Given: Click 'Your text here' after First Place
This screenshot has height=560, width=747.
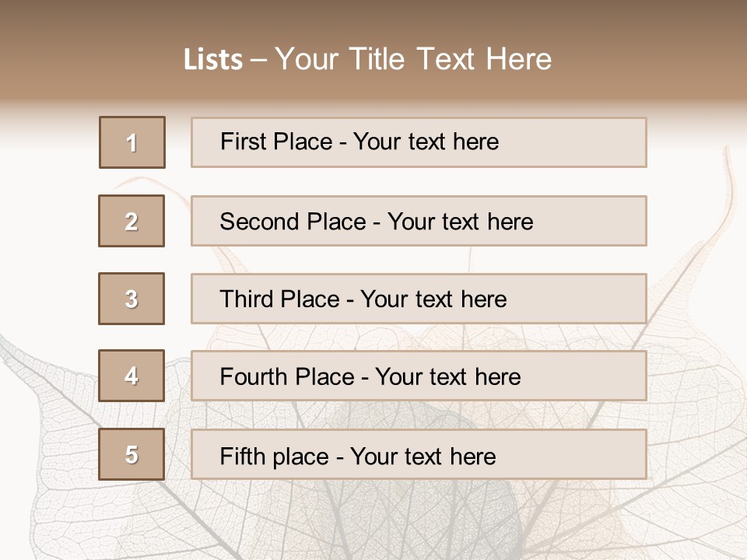Looking at the screenshot, I should tap(426, 142).
